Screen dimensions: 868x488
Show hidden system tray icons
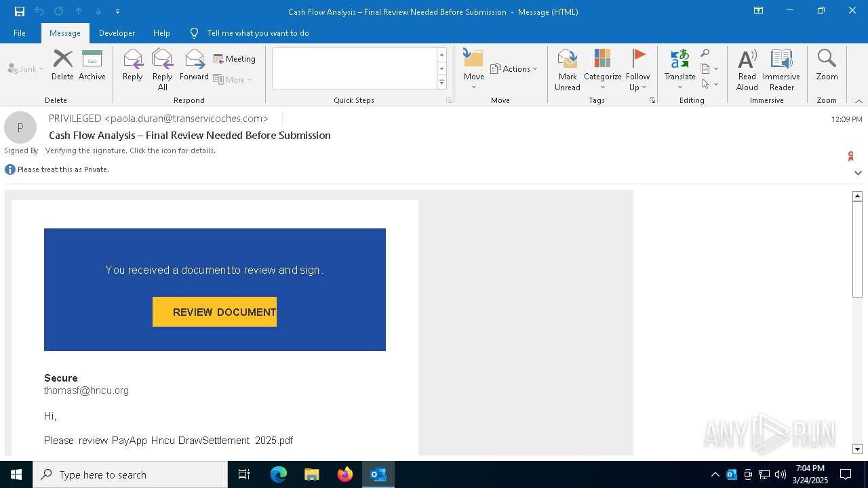coord(715,474)
